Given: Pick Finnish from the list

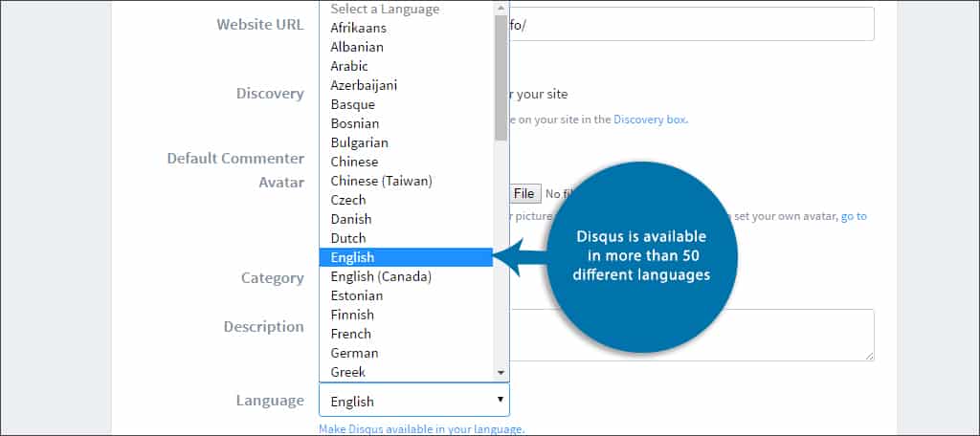Looking at the screenshot, I should 406,315.
